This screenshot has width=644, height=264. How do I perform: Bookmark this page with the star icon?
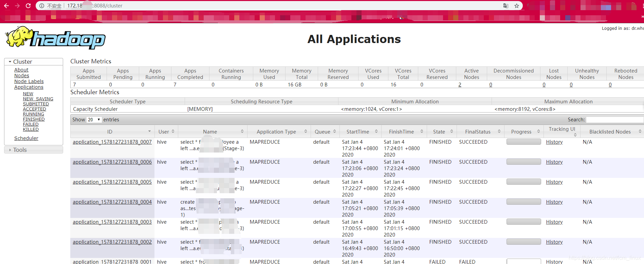(517, 6)
